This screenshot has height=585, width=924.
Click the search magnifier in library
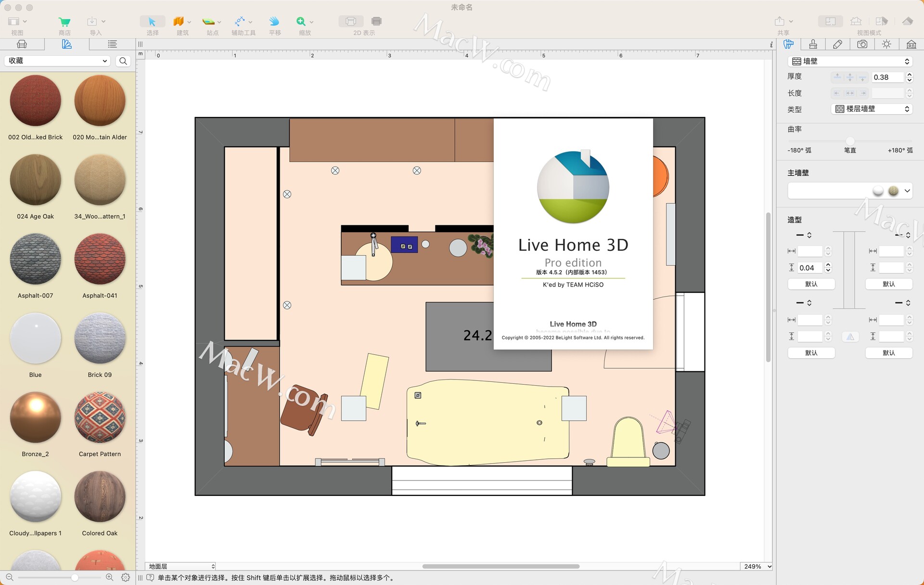click(x=123, y=61)
